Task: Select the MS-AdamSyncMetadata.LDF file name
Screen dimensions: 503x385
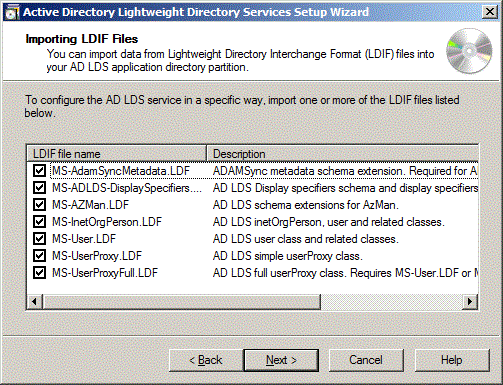Action: [x=121, y=171]
